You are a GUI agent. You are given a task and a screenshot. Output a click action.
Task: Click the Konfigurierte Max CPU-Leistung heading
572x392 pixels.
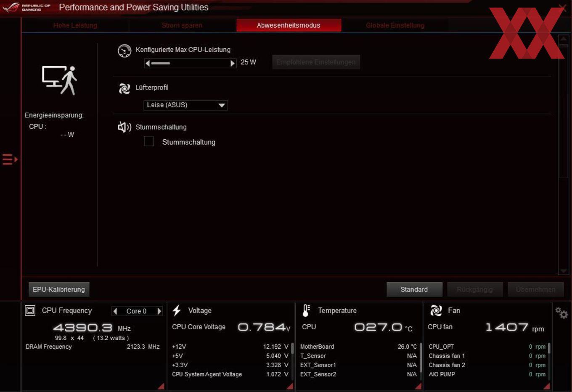point(183,50)
